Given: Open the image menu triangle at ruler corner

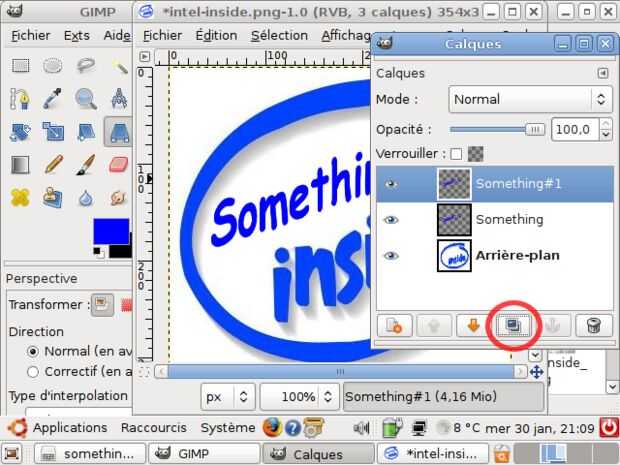Looking at the screenshot, I should 144,57.
